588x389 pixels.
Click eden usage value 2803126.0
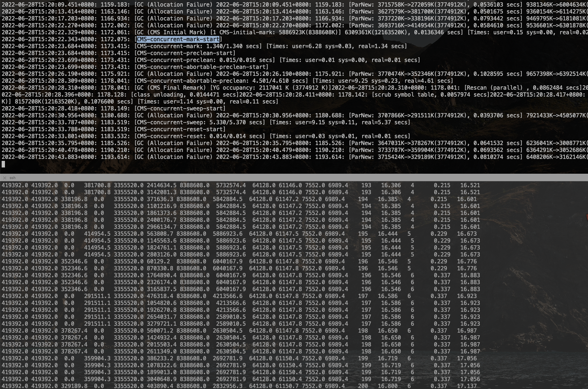[162, 254]
